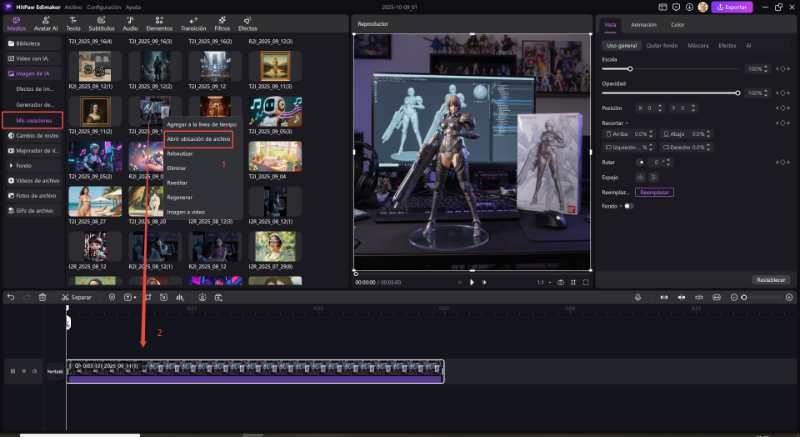Open the preview aspect ratio 1:1 dropdown
800x437 pixels.
click(x=542, y=282)
